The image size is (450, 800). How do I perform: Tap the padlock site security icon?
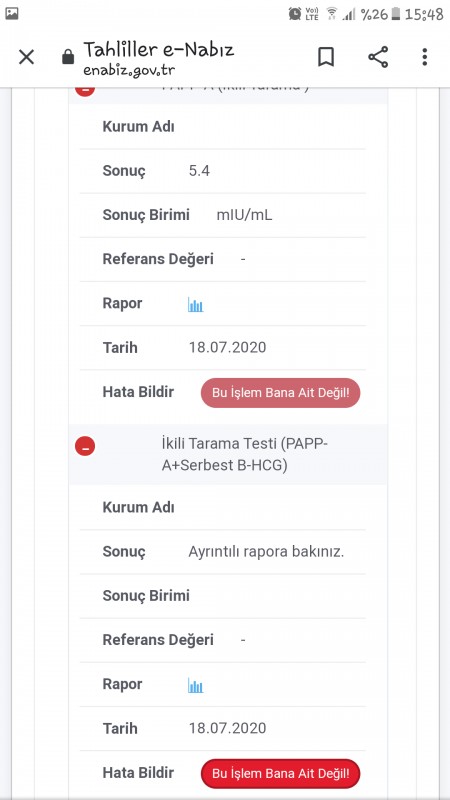pos(68,56)
